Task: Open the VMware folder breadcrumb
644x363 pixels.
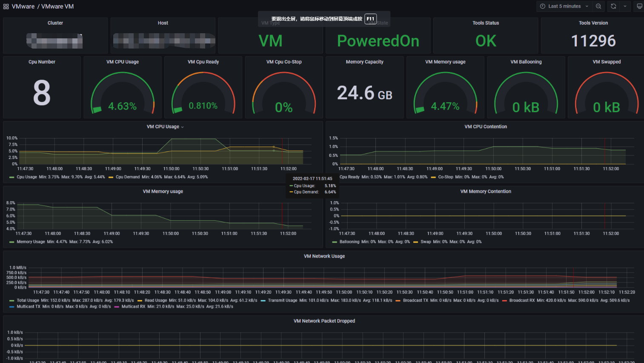Action: [23, 6]
